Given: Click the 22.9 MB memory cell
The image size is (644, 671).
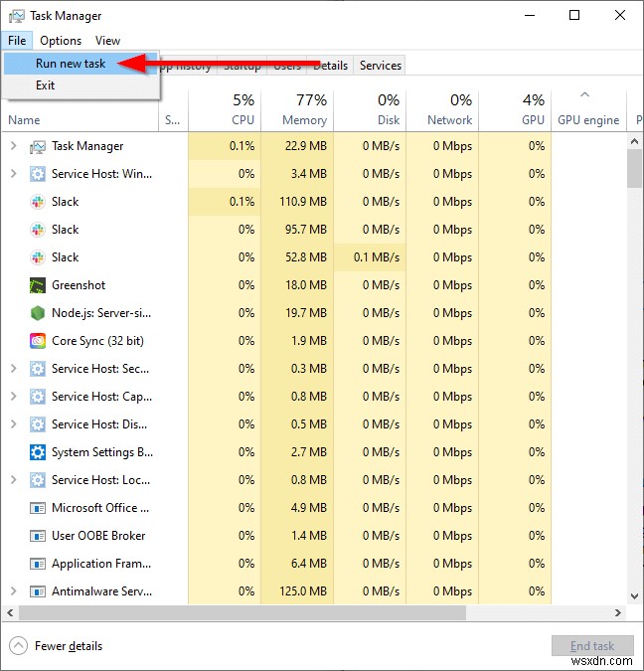Looking at the screenshot, I should (297, 146).
